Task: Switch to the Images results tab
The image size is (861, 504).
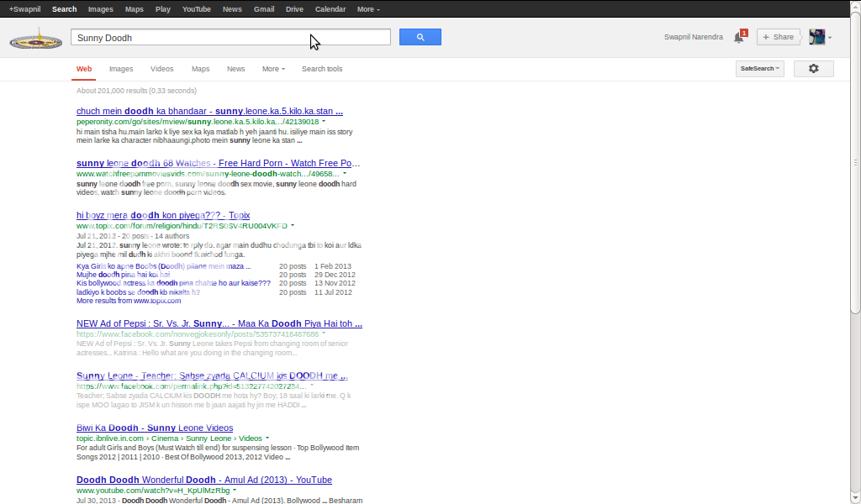Action: tap(121, 68)
